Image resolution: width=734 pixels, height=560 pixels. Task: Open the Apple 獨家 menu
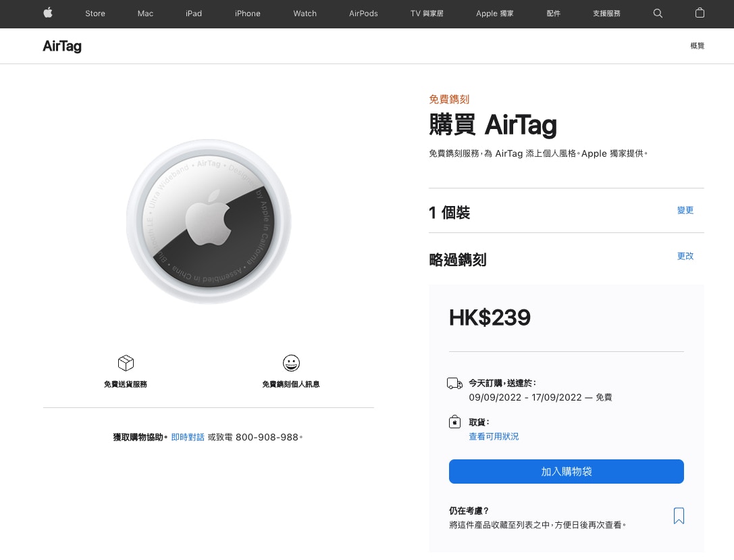tap(495, 14)
